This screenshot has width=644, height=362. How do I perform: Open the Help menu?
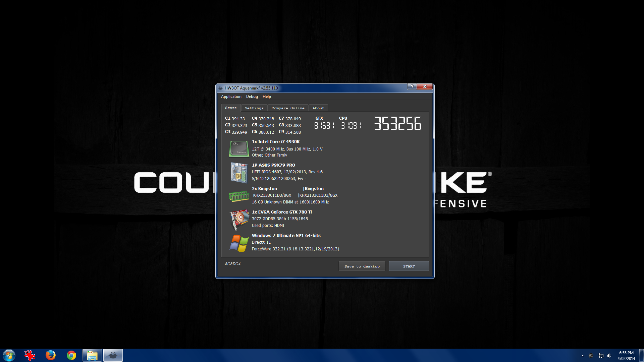[267, 97]
